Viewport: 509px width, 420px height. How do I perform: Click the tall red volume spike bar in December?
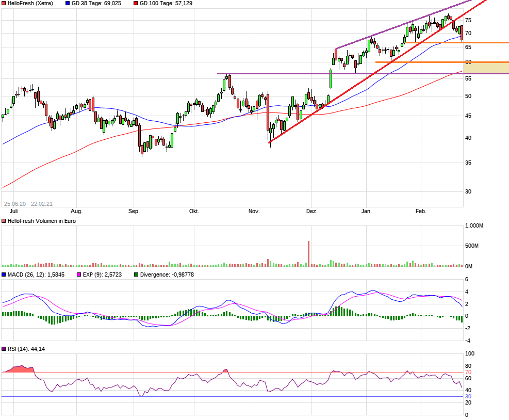[309, 254]
